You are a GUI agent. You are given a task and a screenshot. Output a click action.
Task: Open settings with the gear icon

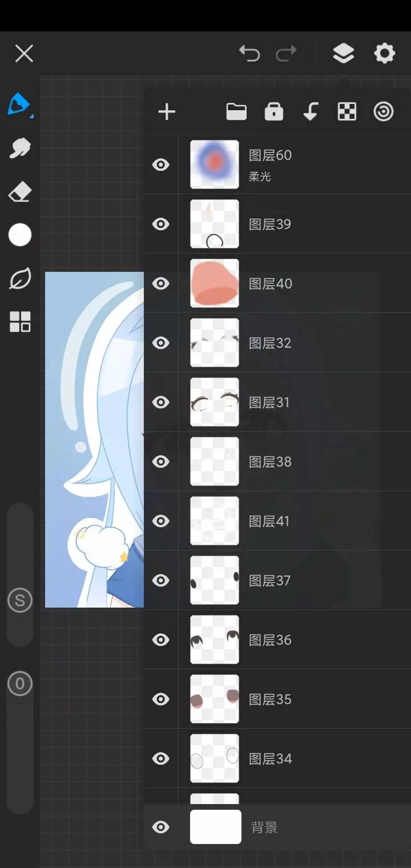[385, 54]
